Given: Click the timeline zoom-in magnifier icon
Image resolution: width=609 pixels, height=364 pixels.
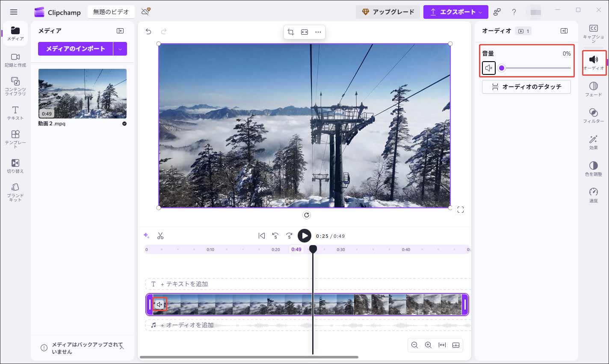Looking at the screenshot, I should 428,345.
